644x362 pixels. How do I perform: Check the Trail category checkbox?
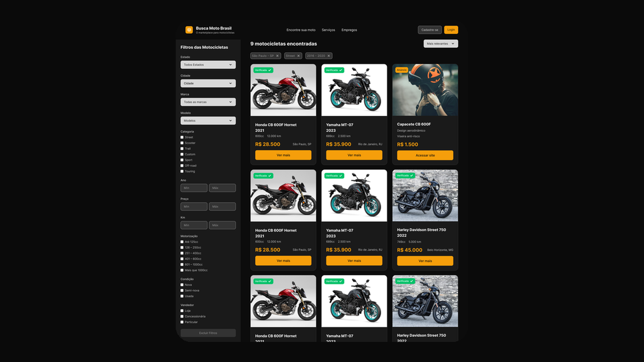point(182,149)
